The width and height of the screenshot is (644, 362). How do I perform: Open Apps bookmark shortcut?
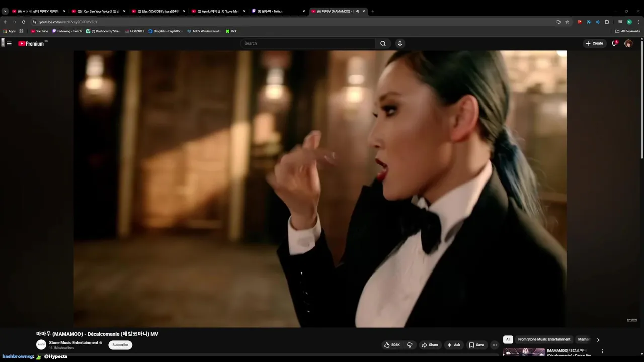[x=9, y=31]
